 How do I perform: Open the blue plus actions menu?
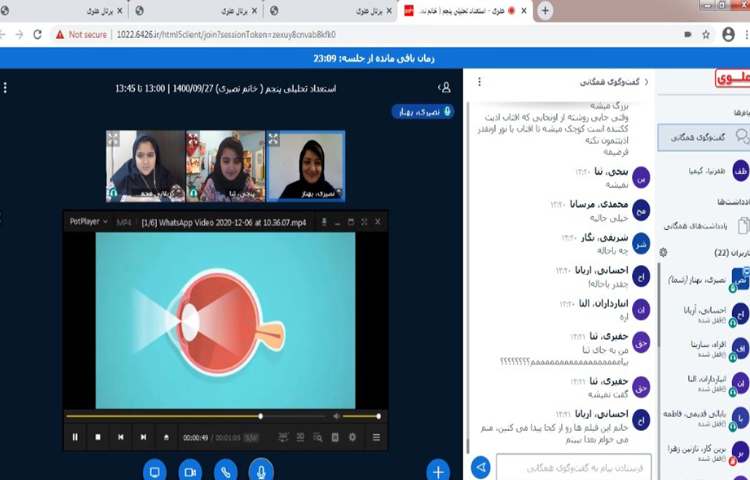click(438, 471)
